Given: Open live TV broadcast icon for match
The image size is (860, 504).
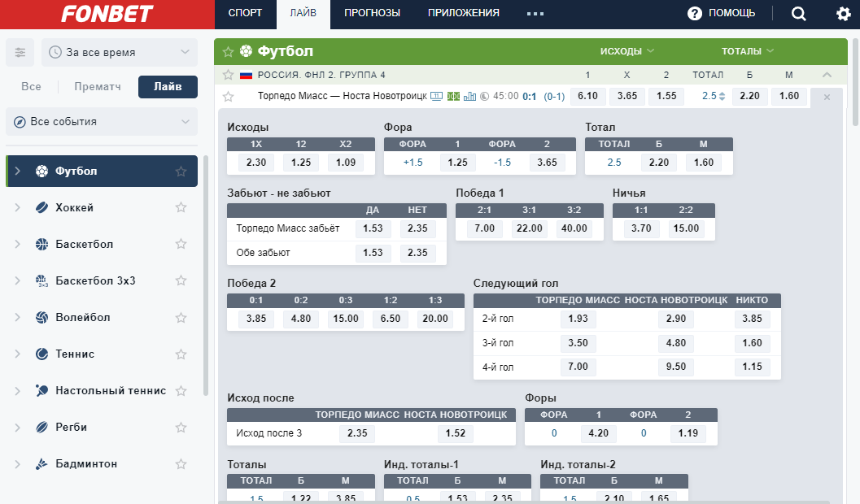Looking at the screenshot, I should coord(437,97).
